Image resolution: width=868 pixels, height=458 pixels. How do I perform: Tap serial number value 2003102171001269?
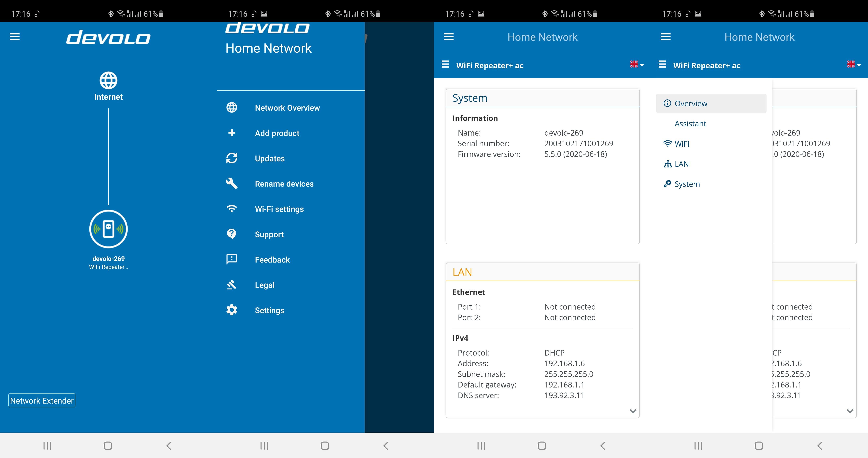point(578,143)
